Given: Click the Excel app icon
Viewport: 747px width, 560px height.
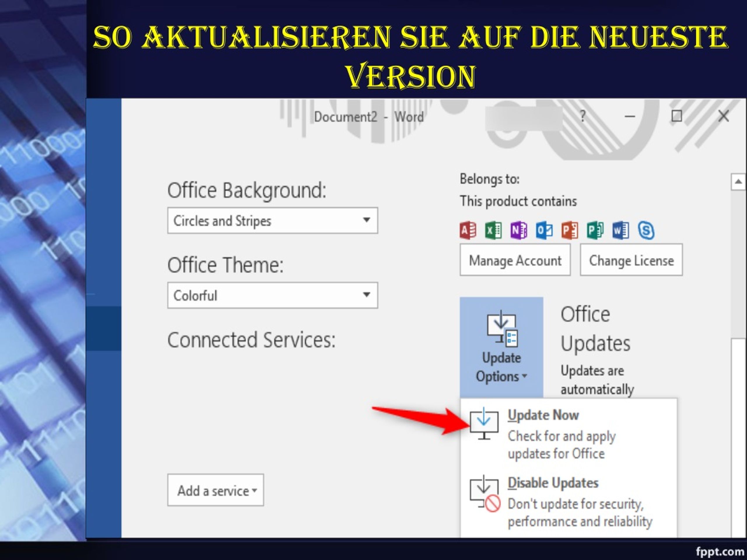Looking at the screenshot, I should click(x=493, y=230).
